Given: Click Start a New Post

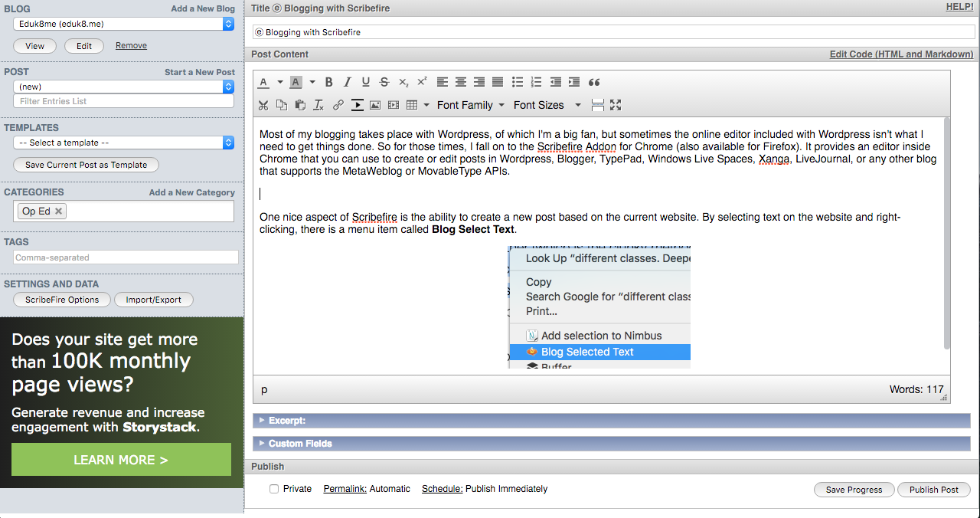Looking at the screenshot, I should [x=200, y=72].
